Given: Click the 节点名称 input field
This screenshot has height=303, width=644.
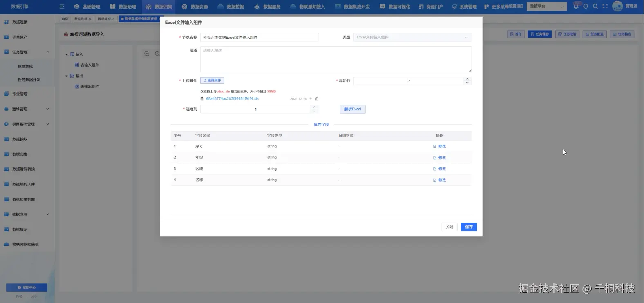Looking at the screenshot, I should 259,37.
